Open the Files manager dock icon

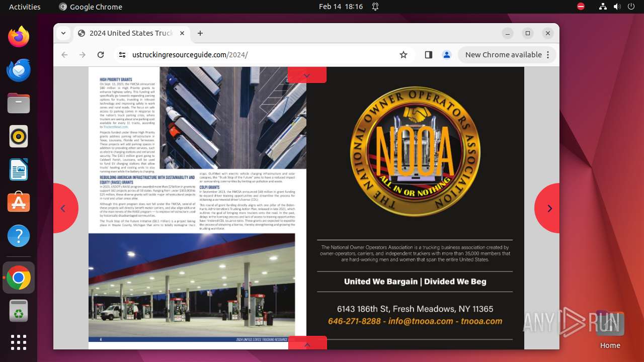[x=19, y=103]
